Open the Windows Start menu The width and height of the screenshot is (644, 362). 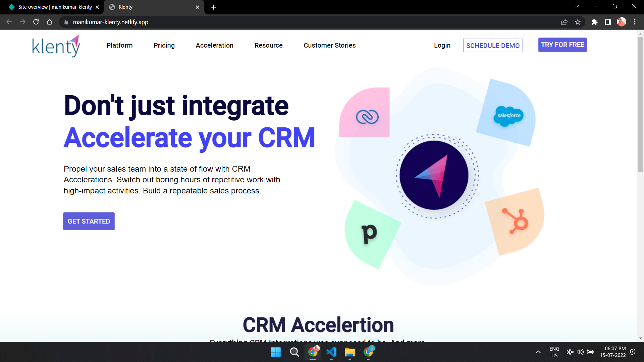point(276,352)
